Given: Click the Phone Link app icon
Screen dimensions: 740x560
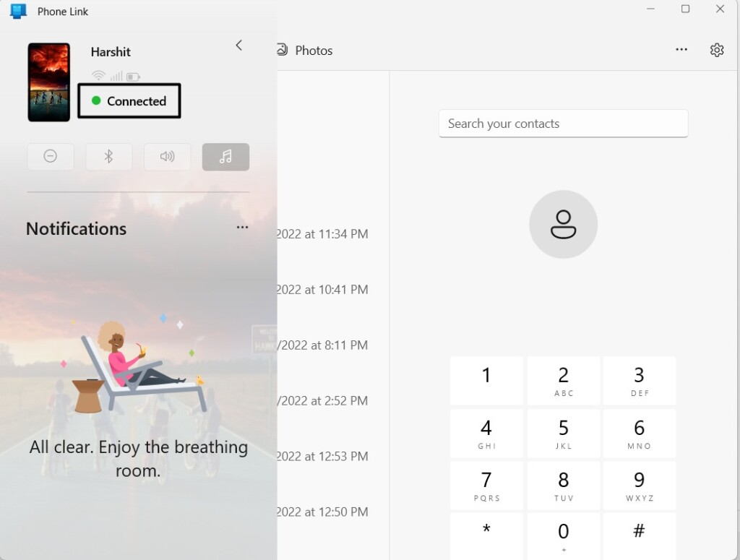Looking at the screenshot, I should [x=18, y=12].
